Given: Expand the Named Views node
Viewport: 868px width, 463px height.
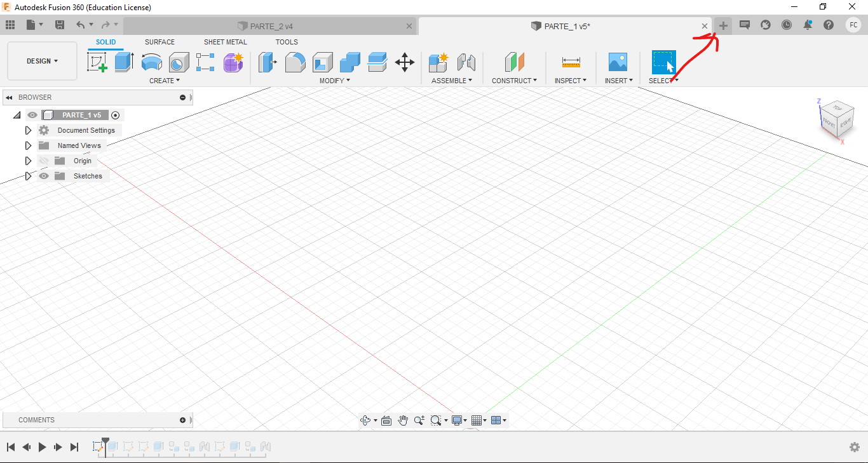Looking at the screenshot, I should pos(28,145).
